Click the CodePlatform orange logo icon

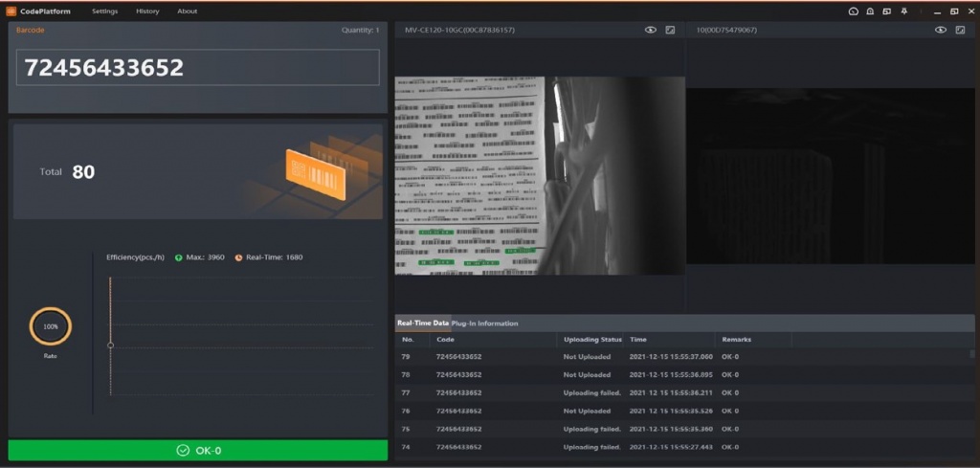pyautogui.click(x=11, y=11)
